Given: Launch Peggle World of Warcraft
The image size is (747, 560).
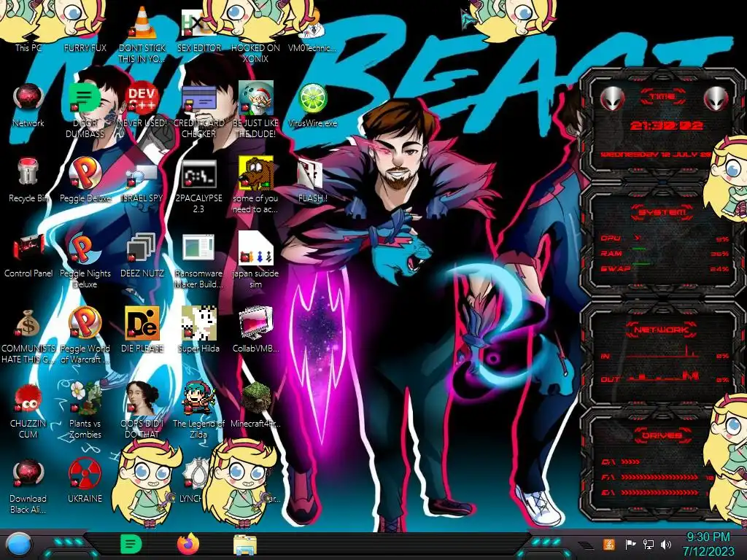Looking at the screenshot, I should coord(85,323).
